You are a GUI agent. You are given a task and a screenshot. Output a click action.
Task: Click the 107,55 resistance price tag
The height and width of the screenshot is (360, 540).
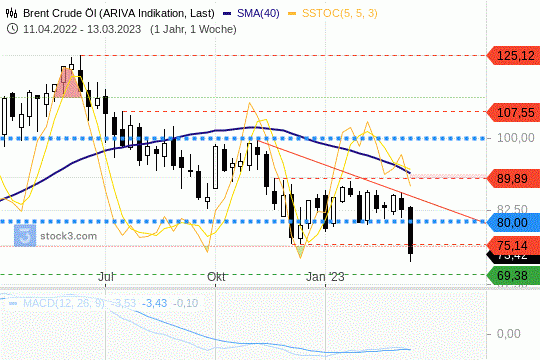tap(513, 112)
